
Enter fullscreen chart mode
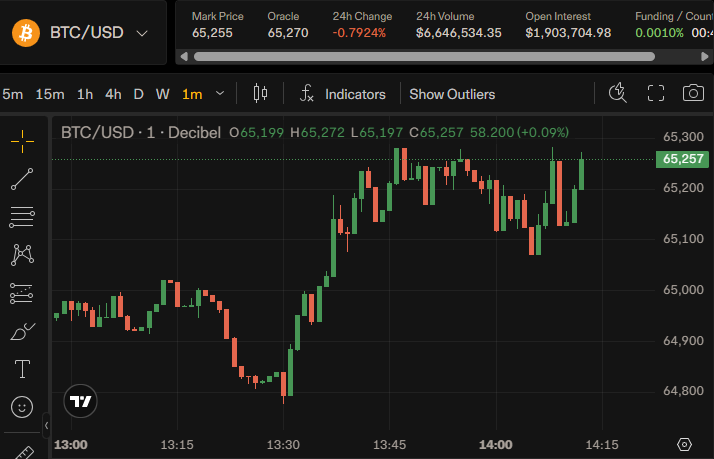tap(656, 93)
